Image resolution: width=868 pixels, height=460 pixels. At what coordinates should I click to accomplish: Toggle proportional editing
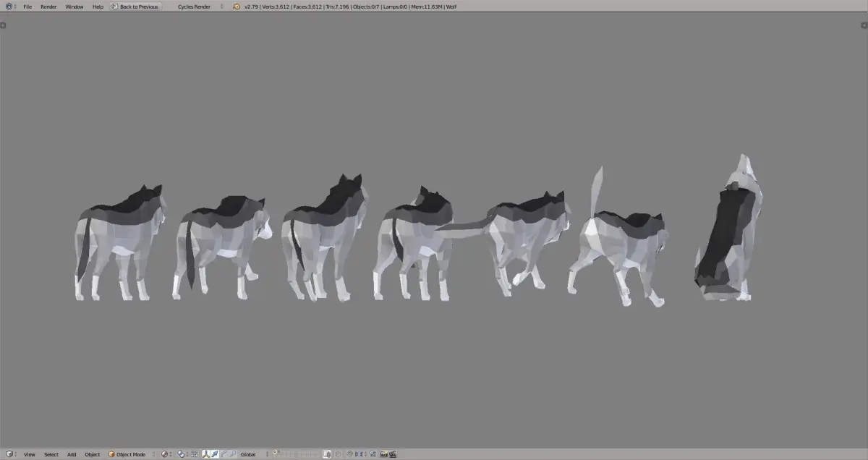[339, 454]
